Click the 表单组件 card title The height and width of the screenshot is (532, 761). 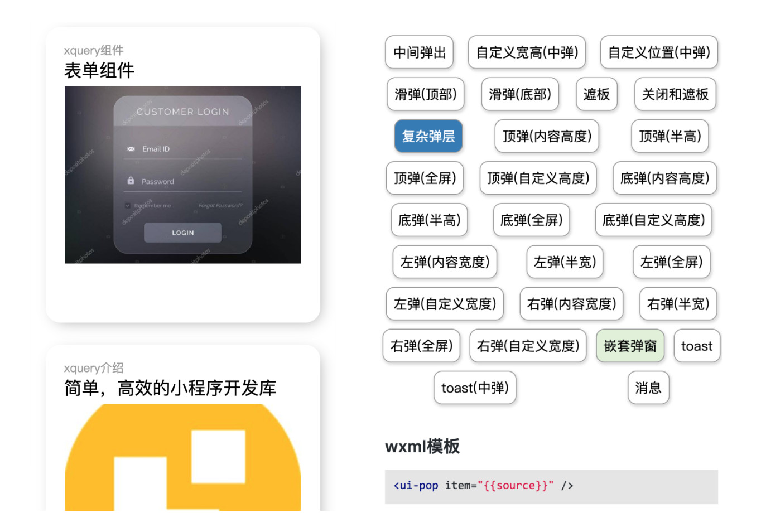99,70
